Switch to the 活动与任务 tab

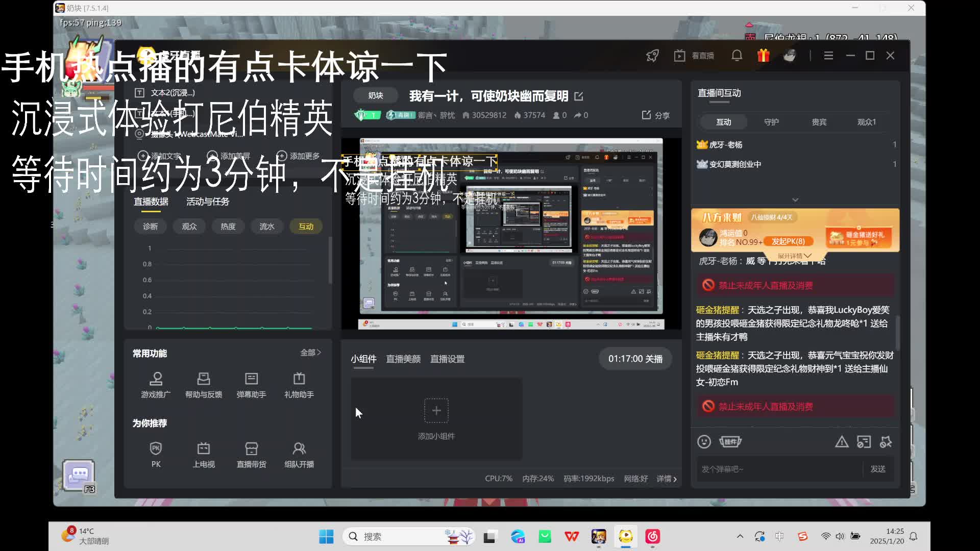pos(207,202)
